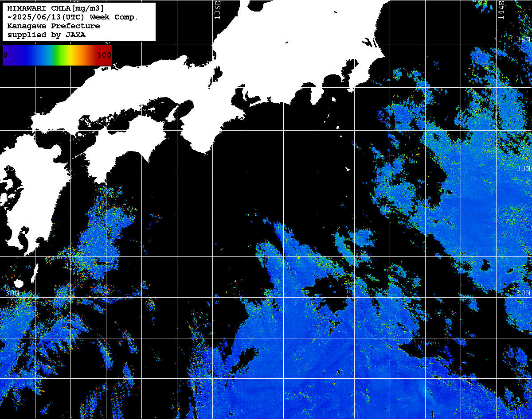Viewport: 532px width, 419px height.
Task: Click the '30N' latitude label at right edge
Action: click(x=524, y=293)
